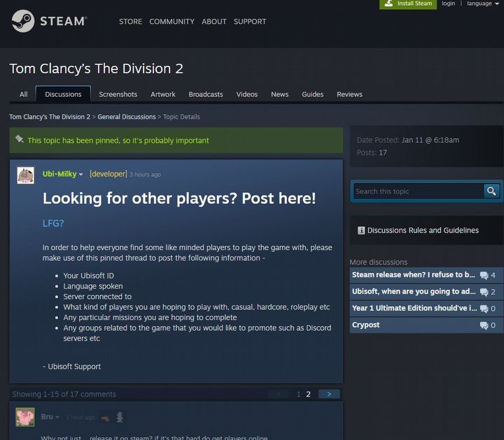This screenshot has height=440, width=504.
Task: Expand Bru's username dropdown arrow
Action: point(57,418)
